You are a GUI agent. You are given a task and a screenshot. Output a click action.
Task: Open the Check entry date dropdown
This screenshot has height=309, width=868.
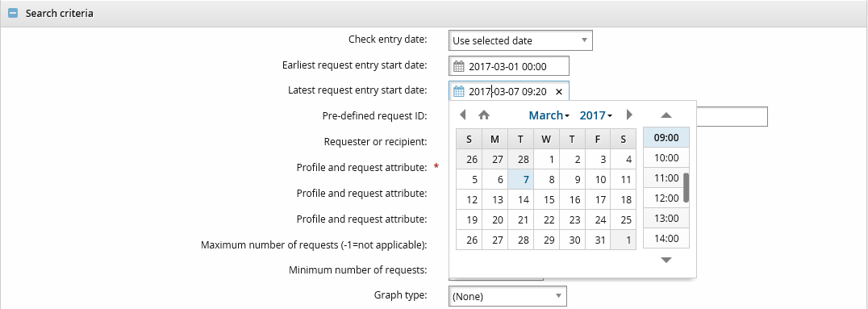(x=520, y=40)
